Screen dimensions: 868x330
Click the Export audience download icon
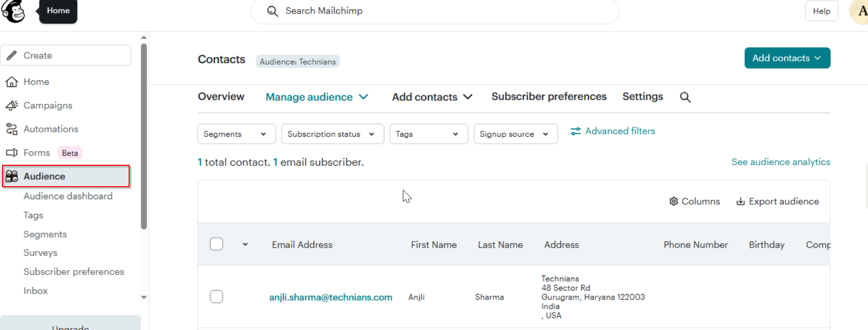tap(741, 201)
